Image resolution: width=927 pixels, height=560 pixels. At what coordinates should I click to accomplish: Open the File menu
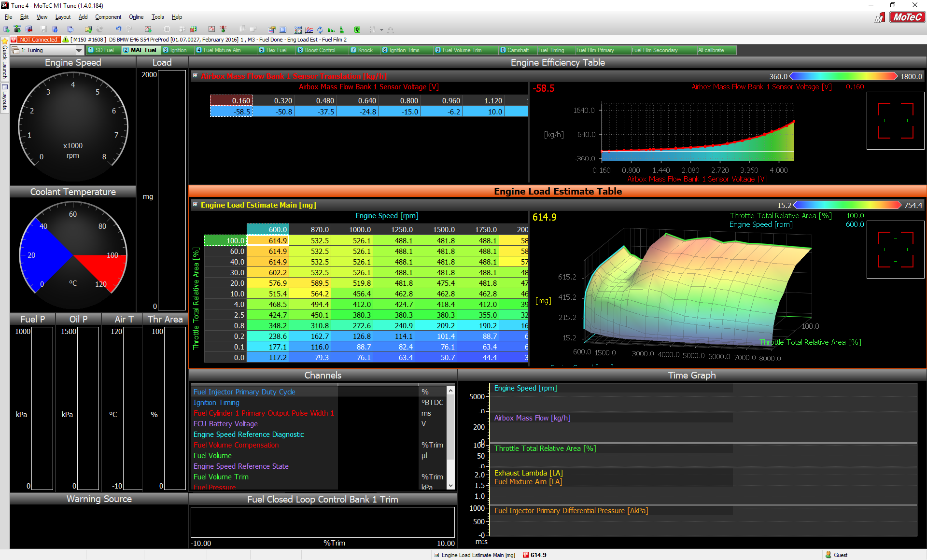click(8, 17)
